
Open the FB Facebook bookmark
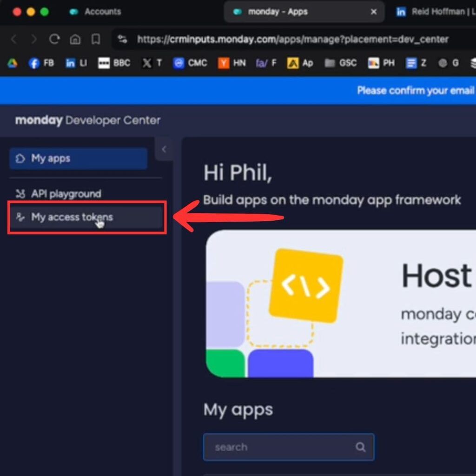point(41,63)
